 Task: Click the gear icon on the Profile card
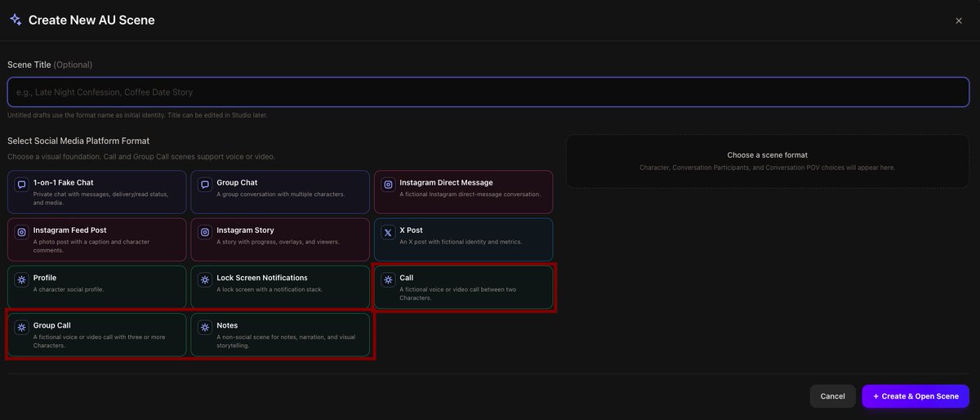coord(22,279)
